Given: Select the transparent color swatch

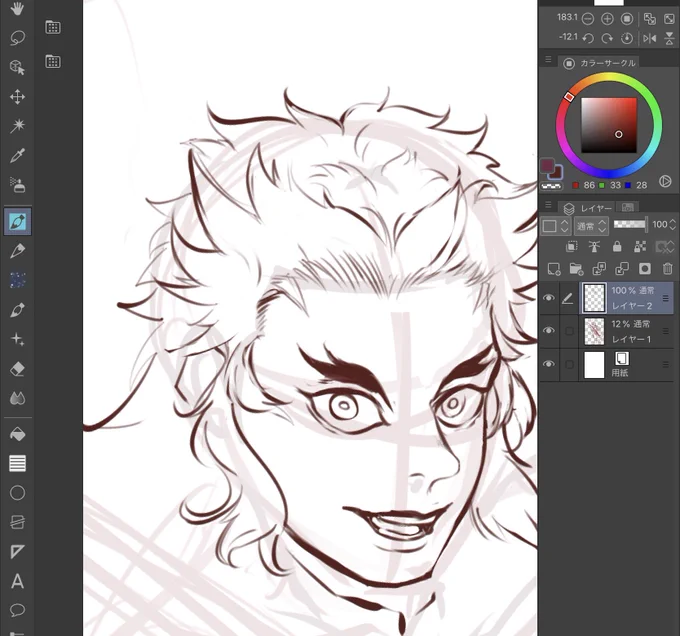Looking at the screenshot, I should (551, 186).
